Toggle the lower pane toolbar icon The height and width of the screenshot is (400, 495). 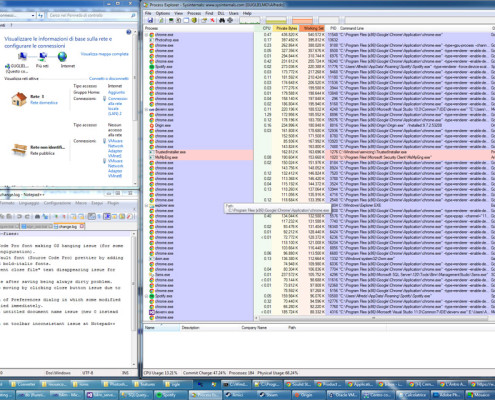pyautogui.click(x=186, y=21)
